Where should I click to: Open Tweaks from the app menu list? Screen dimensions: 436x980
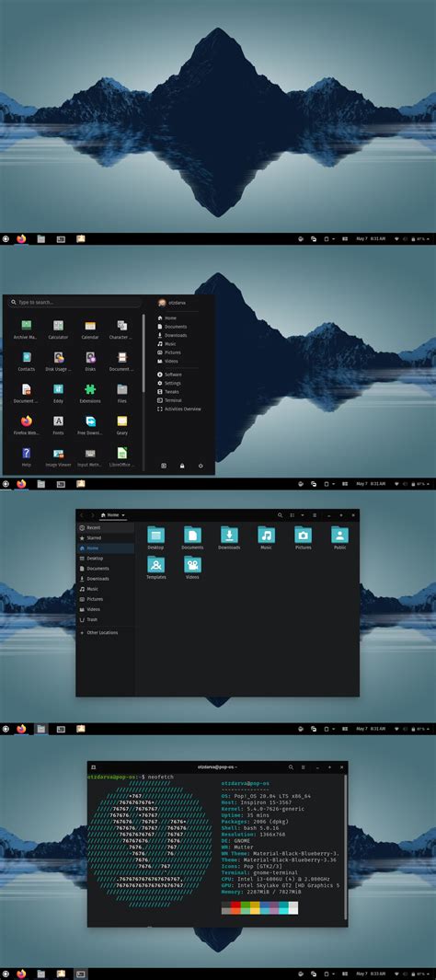coord(168,392)
